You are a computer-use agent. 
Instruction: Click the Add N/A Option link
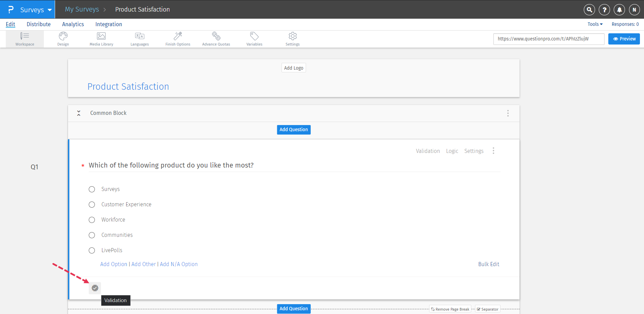pos(179,264)
